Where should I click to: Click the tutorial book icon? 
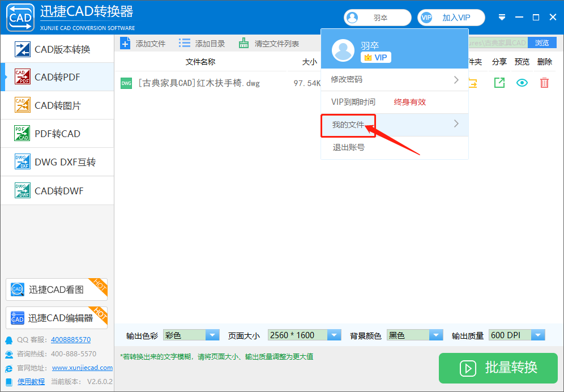point(10,382)
